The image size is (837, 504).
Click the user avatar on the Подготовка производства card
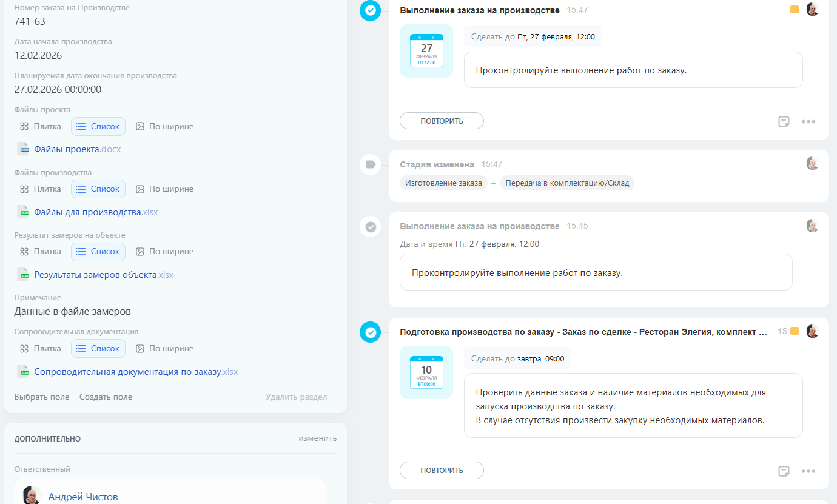click(813, 331)
